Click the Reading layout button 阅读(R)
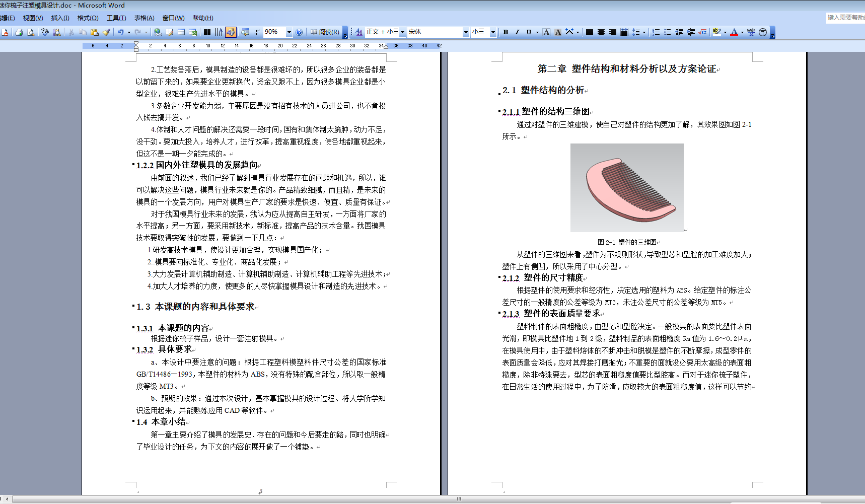This screenshot has width=865, height=504. coord(325,32)
